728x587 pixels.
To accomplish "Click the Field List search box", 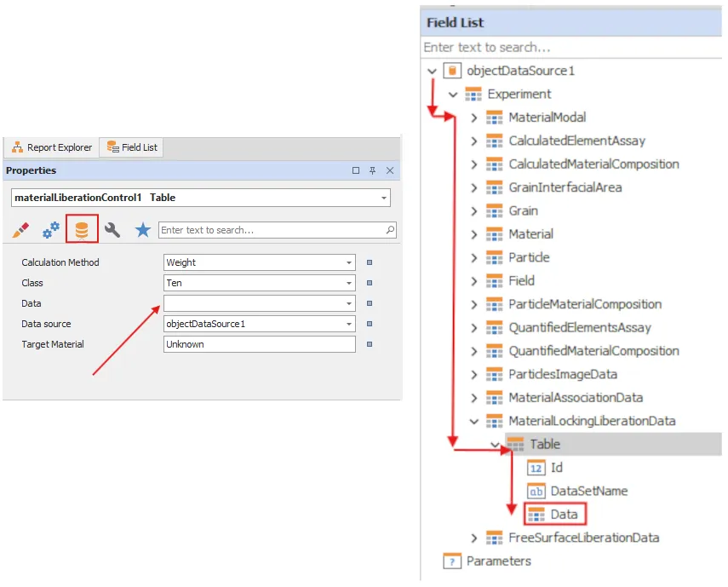I will (x=571, y=48).
